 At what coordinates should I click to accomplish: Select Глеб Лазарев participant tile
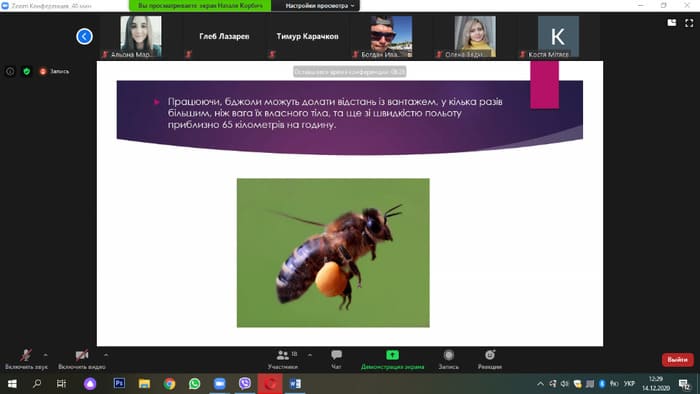[224, 37]
